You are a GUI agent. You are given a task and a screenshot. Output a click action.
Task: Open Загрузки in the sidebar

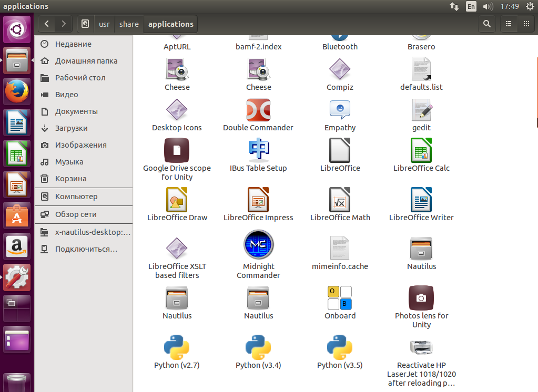71,128
